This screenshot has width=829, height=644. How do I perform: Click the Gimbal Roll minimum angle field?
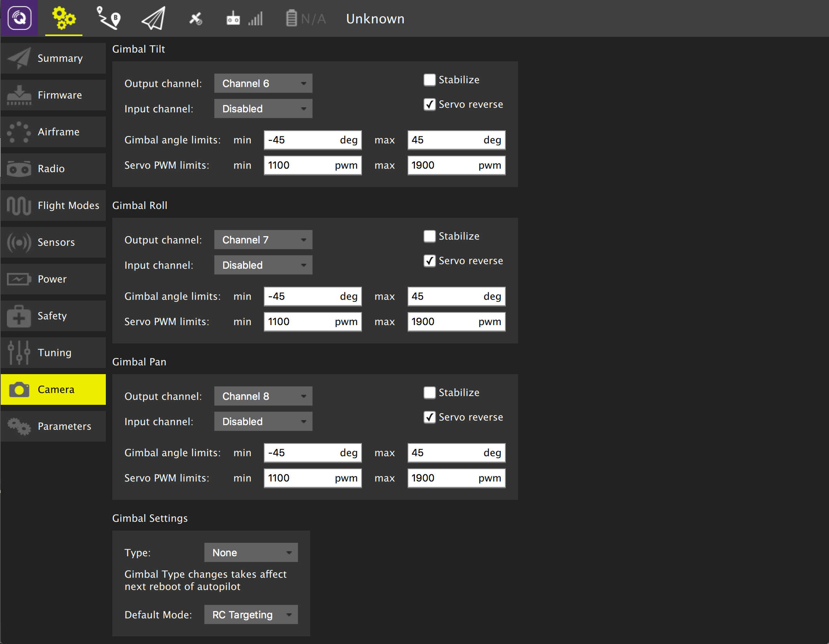313,296
